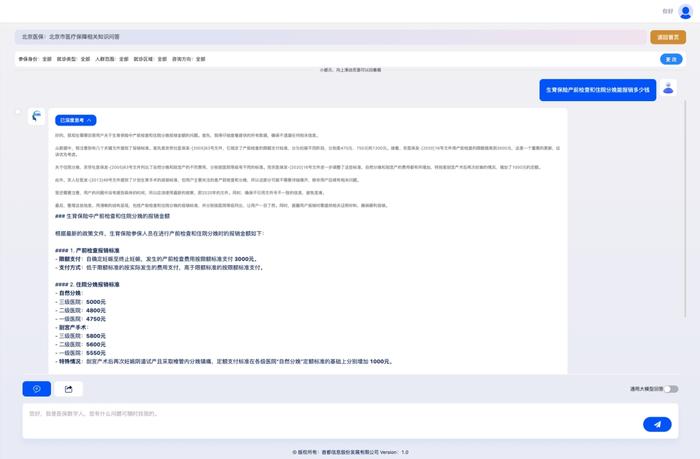Toggle the 通用大模型回答 switch
The width and height of the screenshot is (700, 459).
671,389
